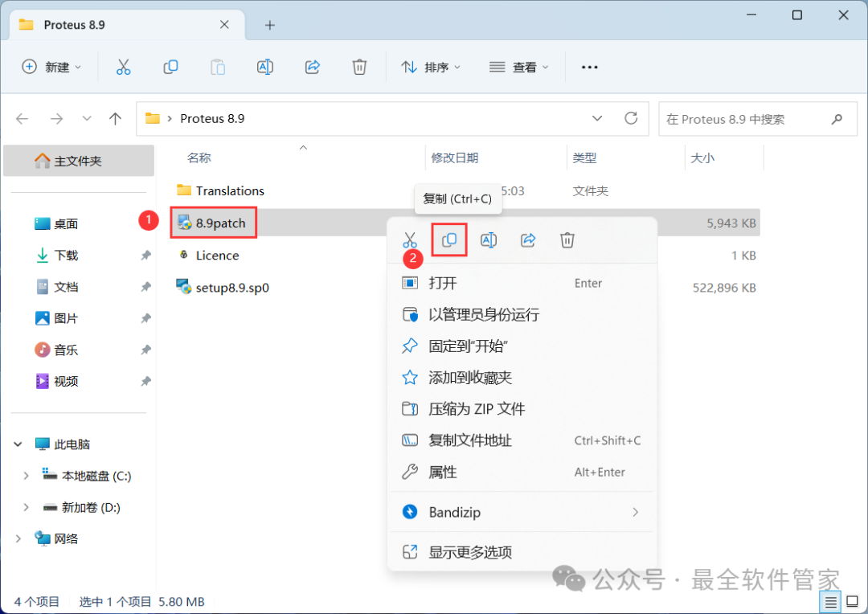Screen dimensions: 868x614
Task: Select the 8.9patch file icon
Action: (184, 223)
